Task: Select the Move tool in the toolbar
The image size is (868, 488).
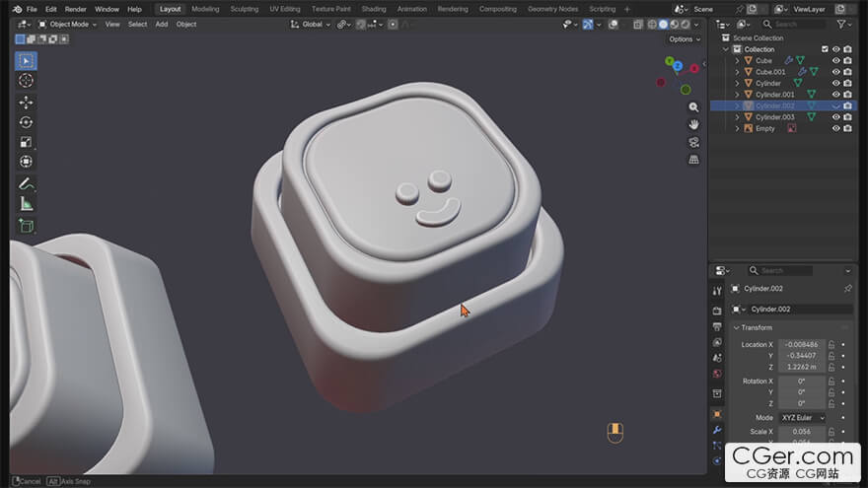Action: (27, 102)
